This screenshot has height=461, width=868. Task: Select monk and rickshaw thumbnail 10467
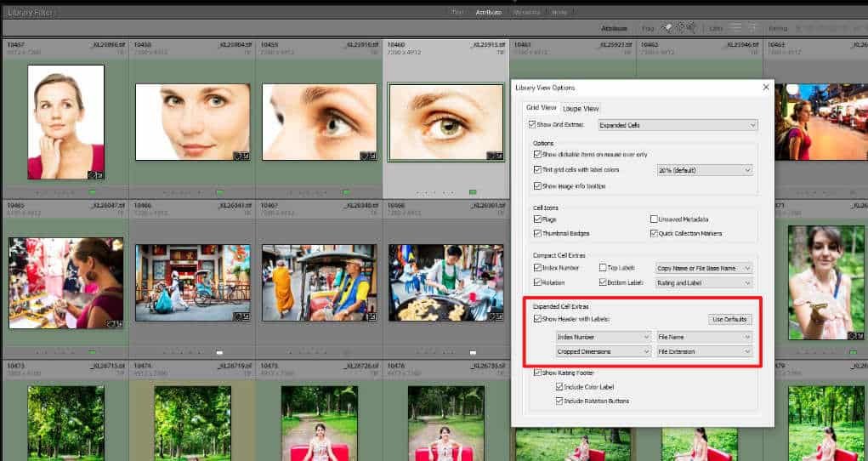pyautogui.click(x=320, y=282)
